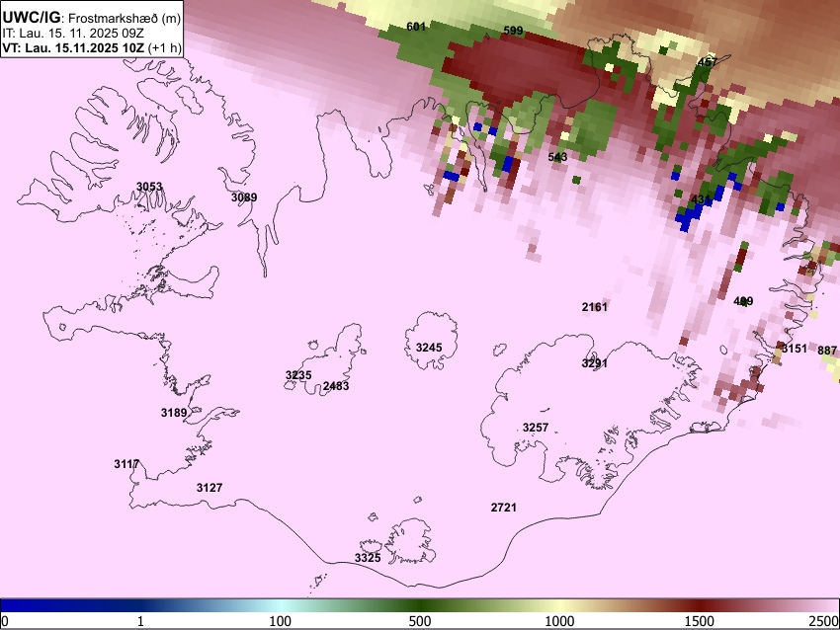
Task: Click the map value 543
Action: [557, 157]
